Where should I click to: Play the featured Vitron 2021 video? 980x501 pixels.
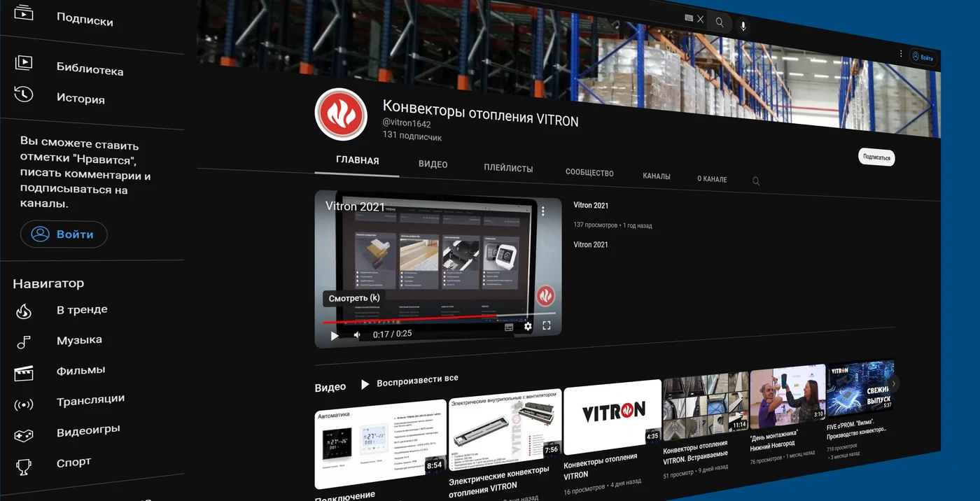click(335, 336)
